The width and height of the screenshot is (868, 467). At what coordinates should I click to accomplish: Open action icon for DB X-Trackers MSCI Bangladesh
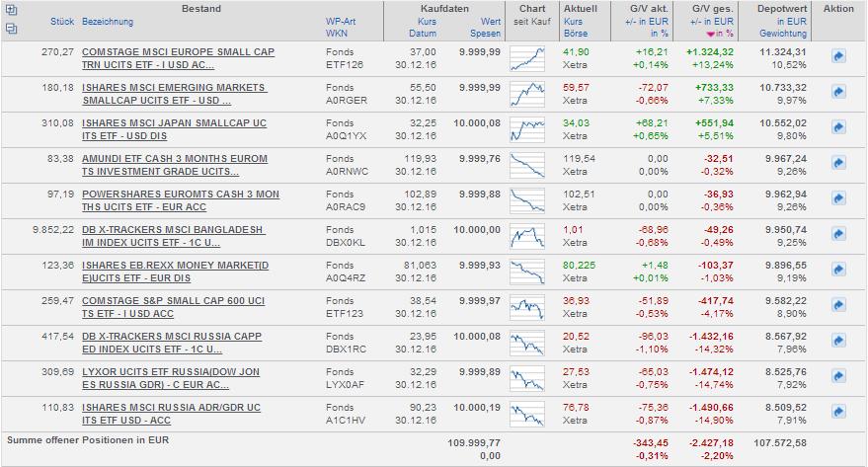(838, 234)
